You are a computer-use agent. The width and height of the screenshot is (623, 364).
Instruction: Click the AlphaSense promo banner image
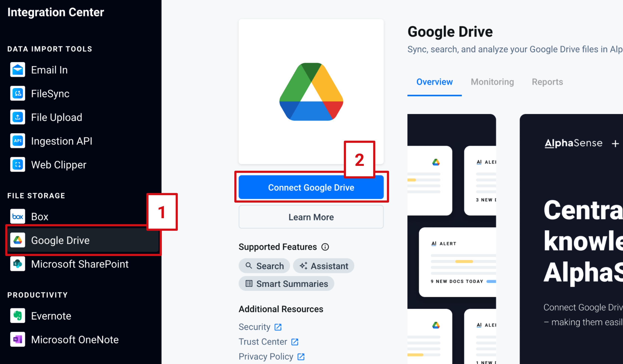click(571, 239)
